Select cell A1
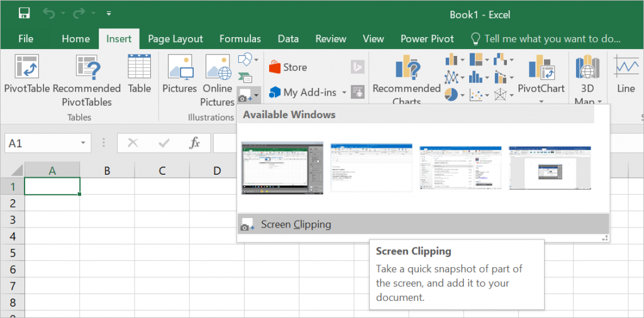 52,186
